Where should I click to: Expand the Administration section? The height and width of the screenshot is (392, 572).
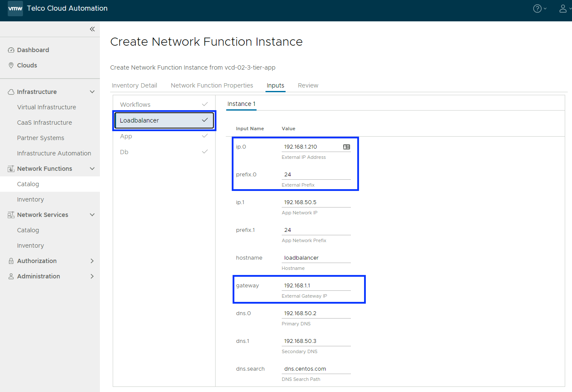pyautogui.click(x=92, y=276)
